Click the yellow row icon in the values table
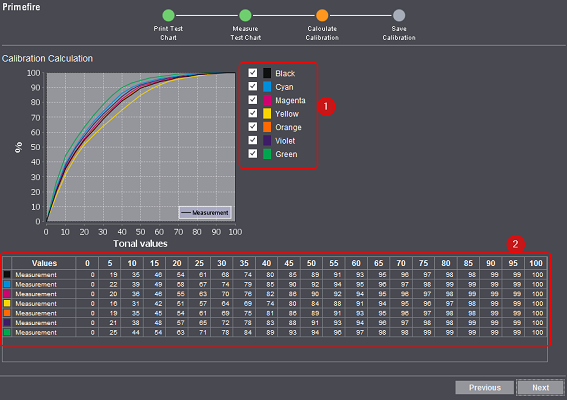The height and width of the screenshot is (400, 567). tap(7, 303)
